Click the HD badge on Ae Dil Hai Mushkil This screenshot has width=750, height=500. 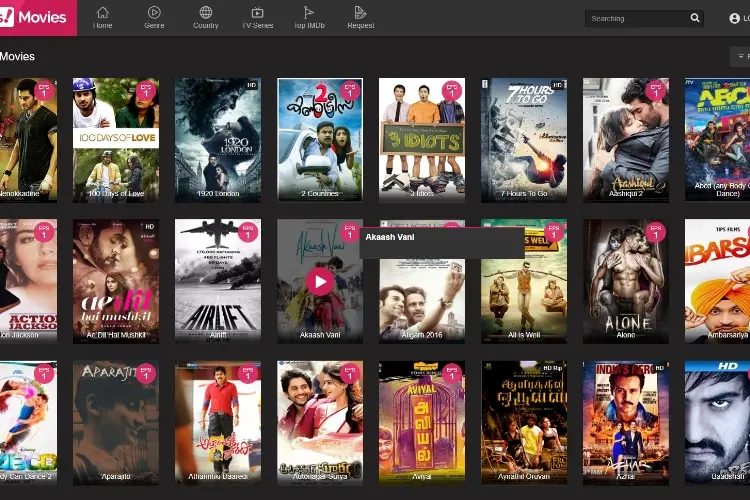(x=150, y=226)
